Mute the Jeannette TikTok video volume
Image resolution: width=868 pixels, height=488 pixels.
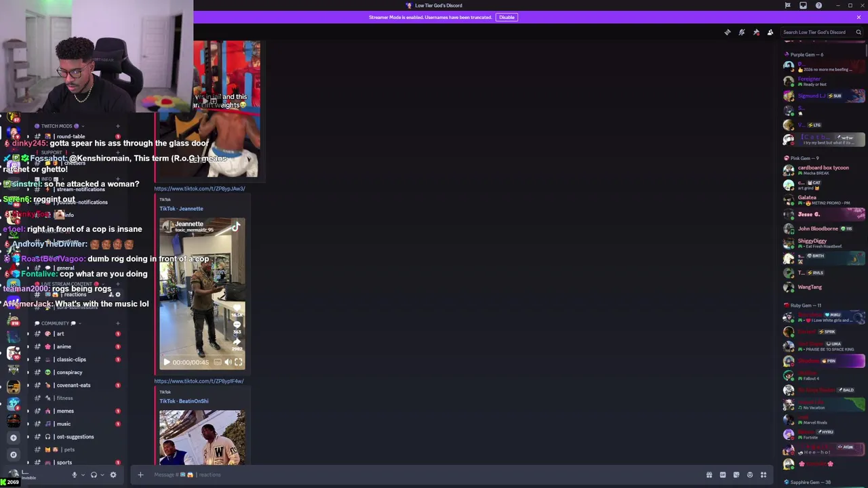coord(229,362)
